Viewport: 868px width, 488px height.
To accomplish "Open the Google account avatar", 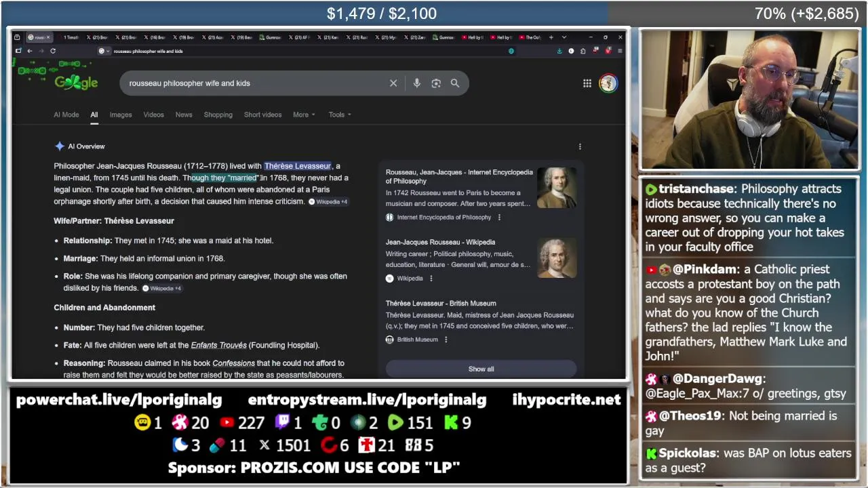I will 608,83.
